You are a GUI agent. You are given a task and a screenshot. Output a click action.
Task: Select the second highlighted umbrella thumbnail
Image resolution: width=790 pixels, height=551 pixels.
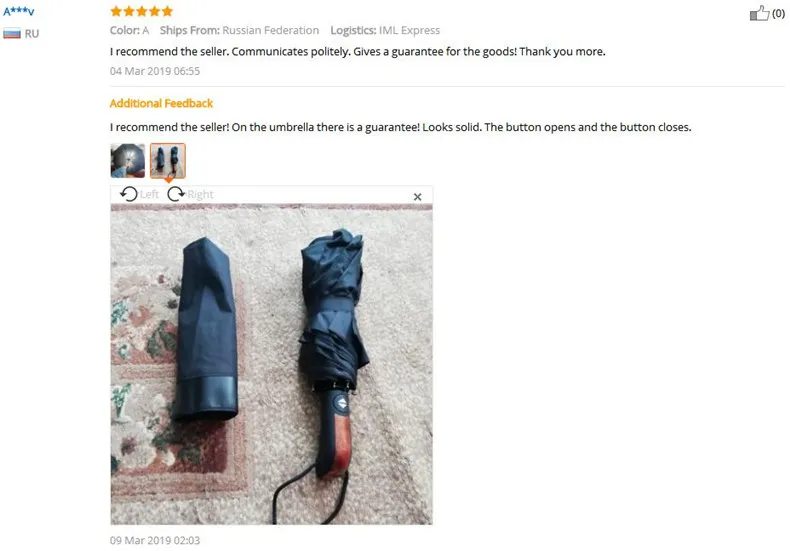(x=168, y=161)
